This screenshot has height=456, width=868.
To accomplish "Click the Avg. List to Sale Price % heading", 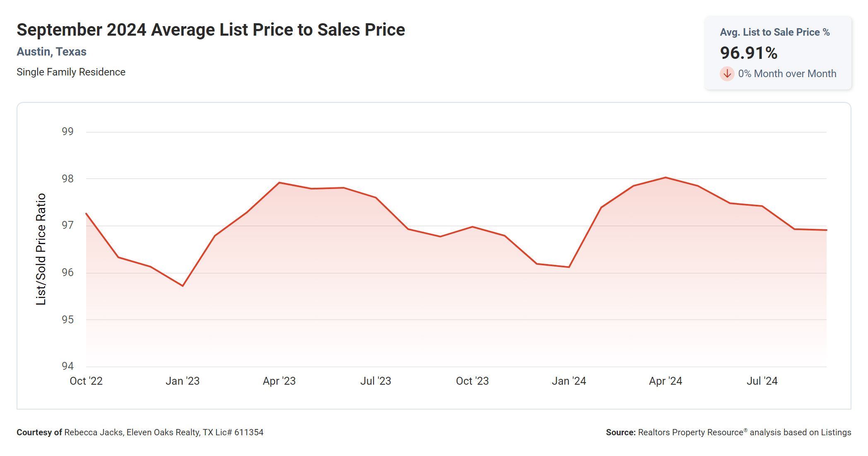I will [x=774, y=32].
